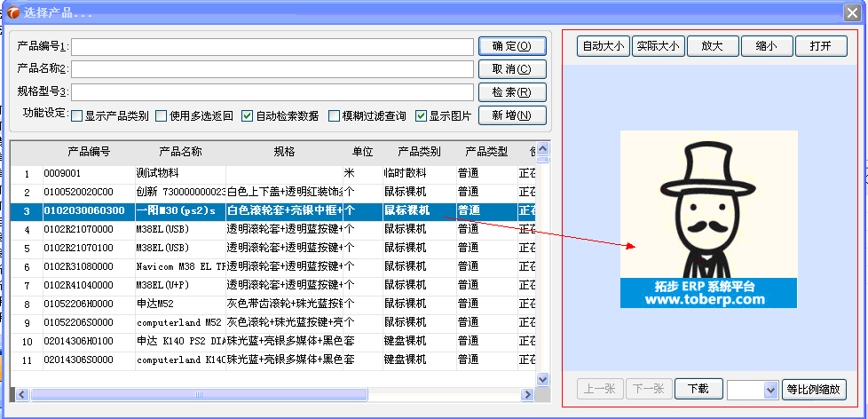Image resolution: width=868 pixels, height=419 pixels.
Task: Select 实际大小 to view actual size
Action: coord(658,46)
